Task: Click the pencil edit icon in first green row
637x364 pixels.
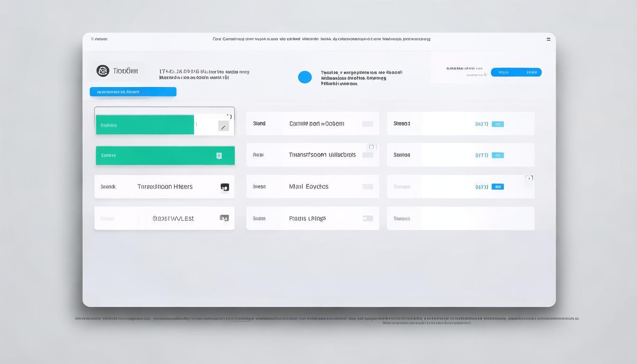Action: point(223,126)
